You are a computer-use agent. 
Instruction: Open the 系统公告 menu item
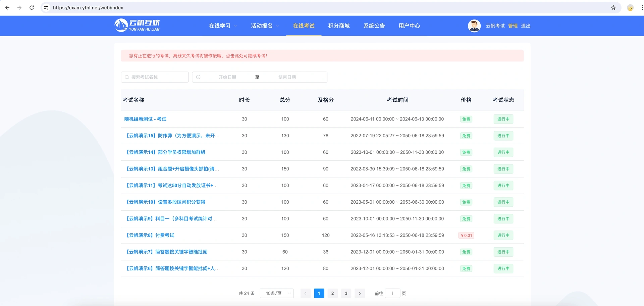374,26
